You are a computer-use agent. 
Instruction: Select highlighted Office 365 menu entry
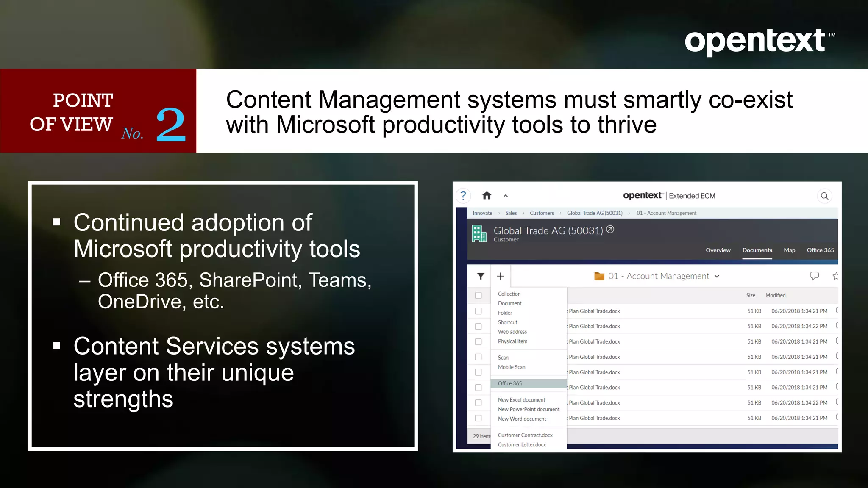529,383
